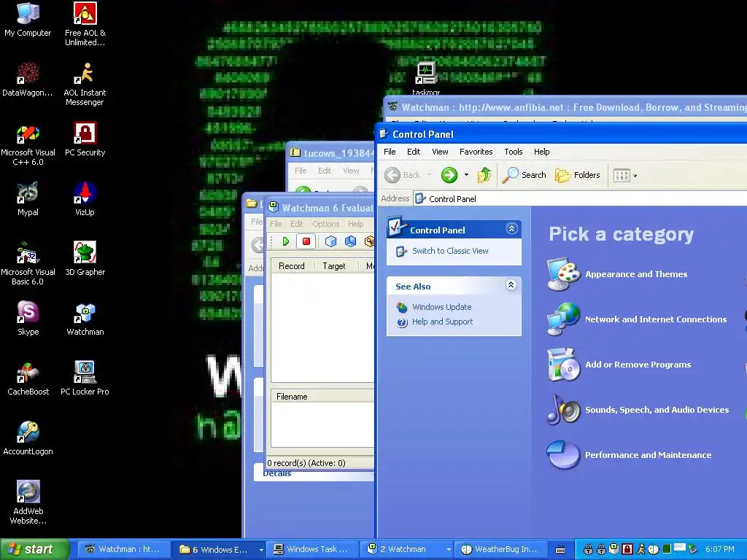
Task: Click green Forward arrow in Control Panel toolbar
Action: click(449, 175)
